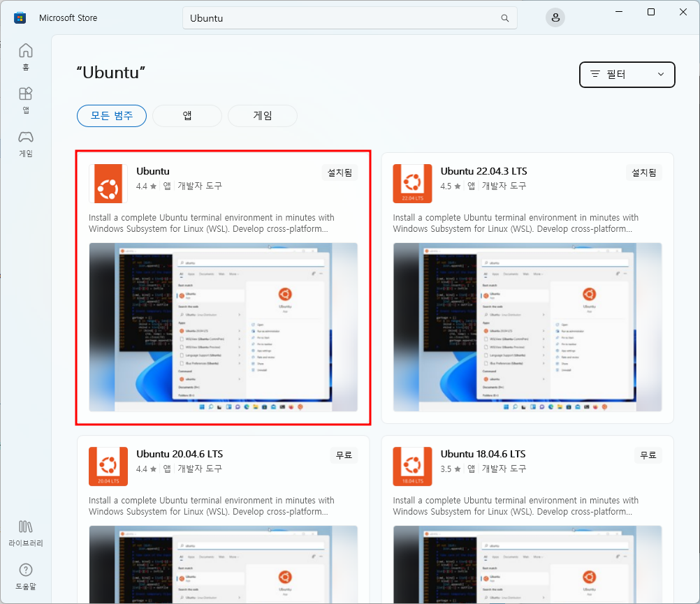
Task: Maximize the Microsoft Store window
Action: tap(651, 12)
